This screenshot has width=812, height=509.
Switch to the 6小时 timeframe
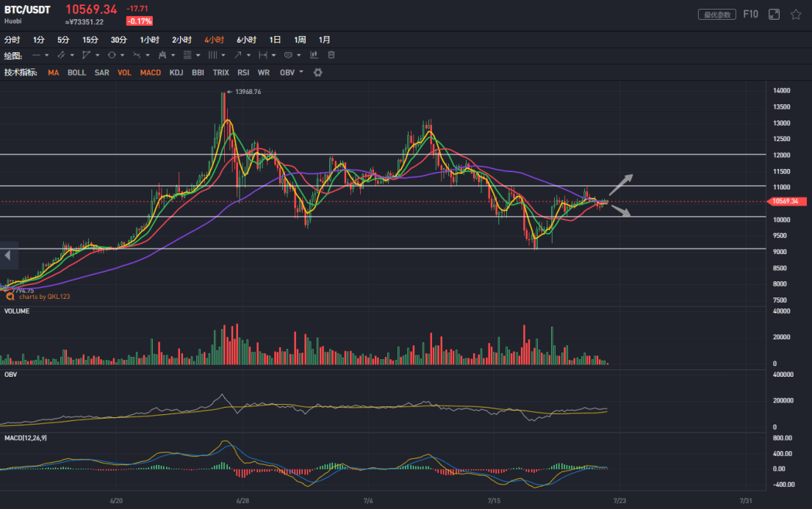[246, 40]
